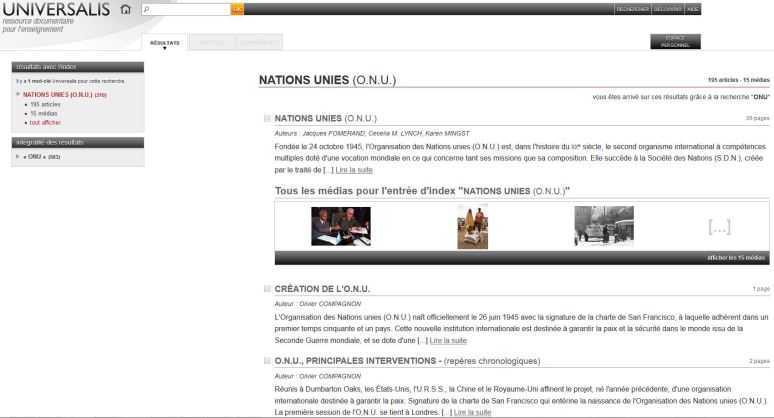Screen dimensions: 774x418
Task: Switch to the RÉSULTATS tab
Action: (x=164, y=43)
